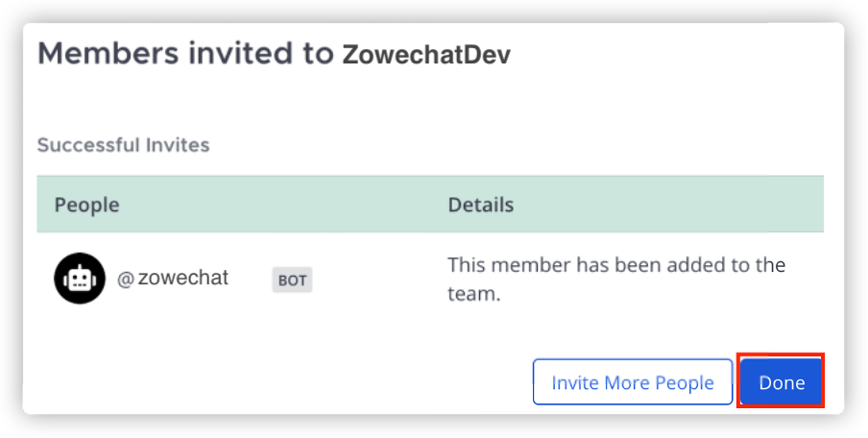This screenshot has width=868, height=438.
Task: Click blank space between People and Details headers
Action: (288, 205)
